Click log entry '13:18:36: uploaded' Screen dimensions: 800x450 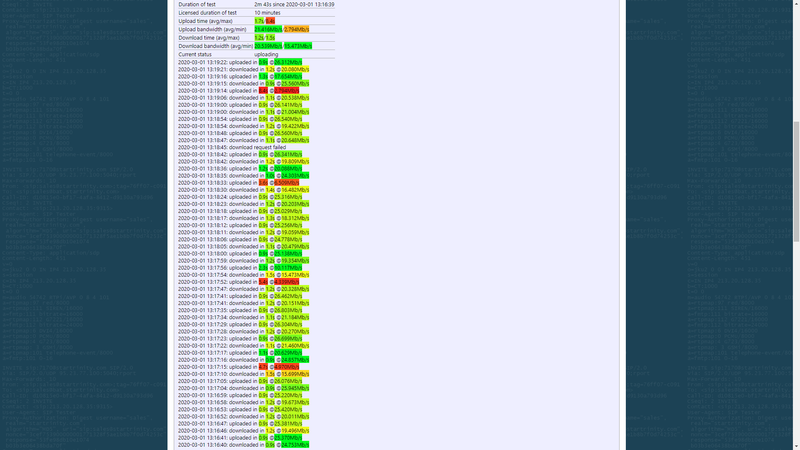click(x=240, y=169)
